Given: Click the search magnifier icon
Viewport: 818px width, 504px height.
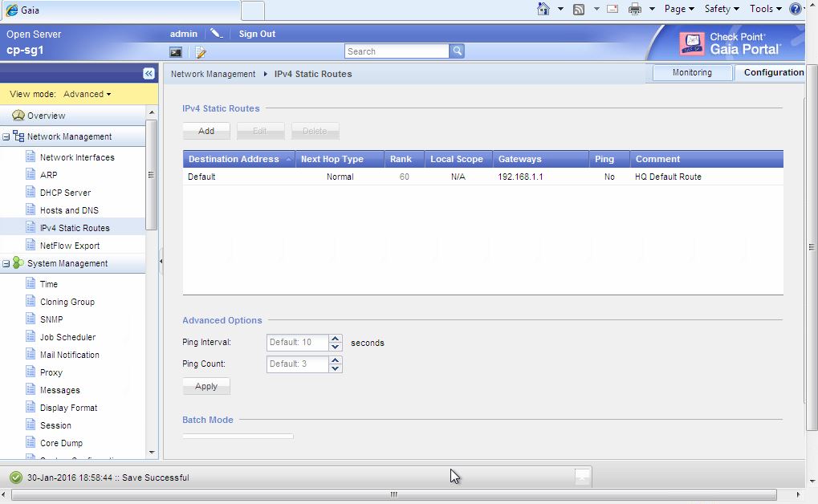Looking at the screenshot, I should (456, 50).
